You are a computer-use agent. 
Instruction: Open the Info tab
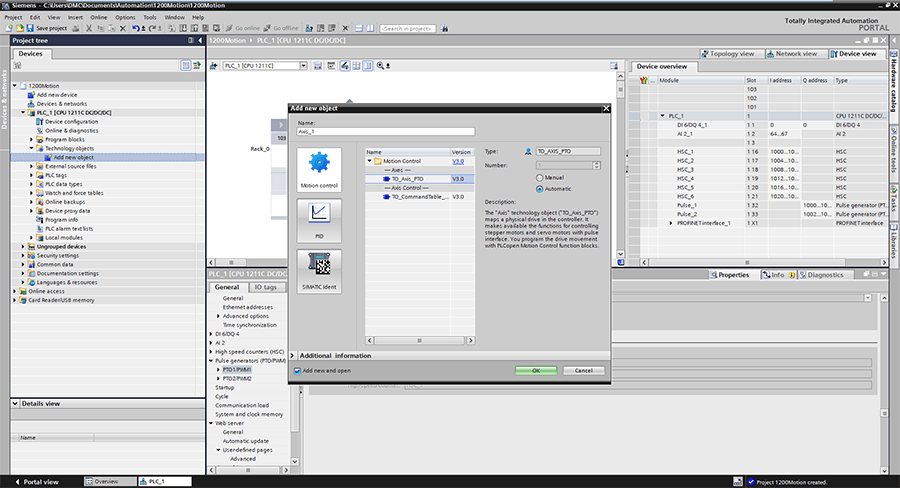point(778,275)
